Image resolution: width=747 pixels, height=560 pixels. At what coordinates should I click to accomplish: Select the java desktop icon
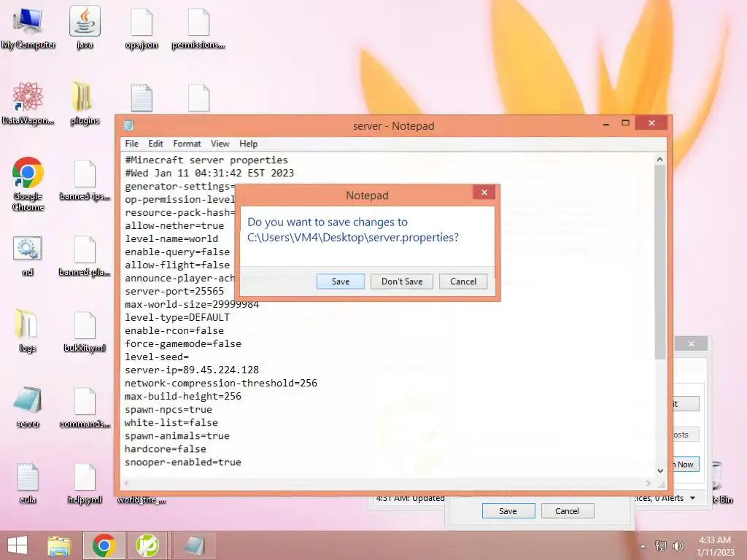click(85, 28)
